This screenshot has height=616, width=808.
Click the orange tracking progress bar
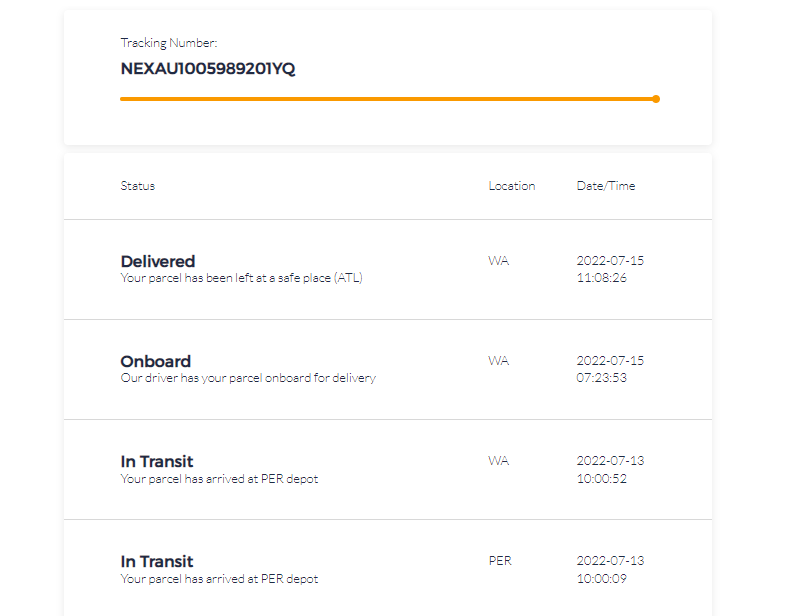coord(386,99)
